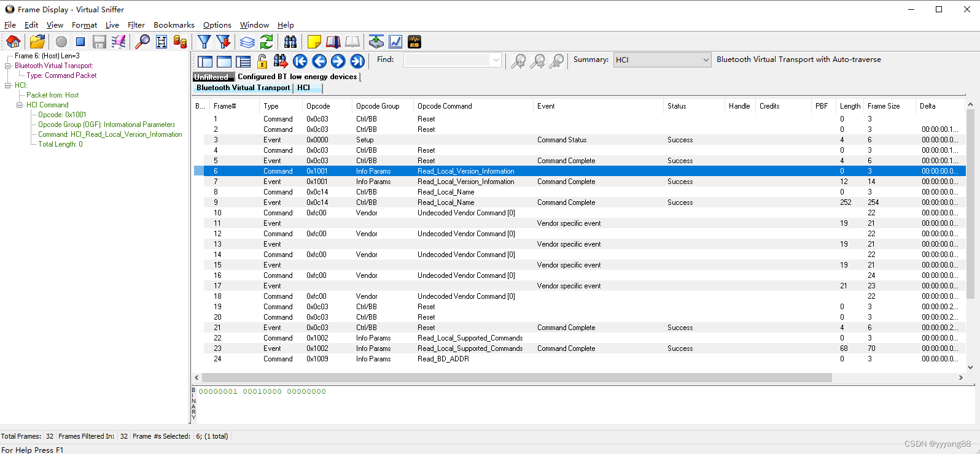Go to the previous frame arrow

pos(319,61)
